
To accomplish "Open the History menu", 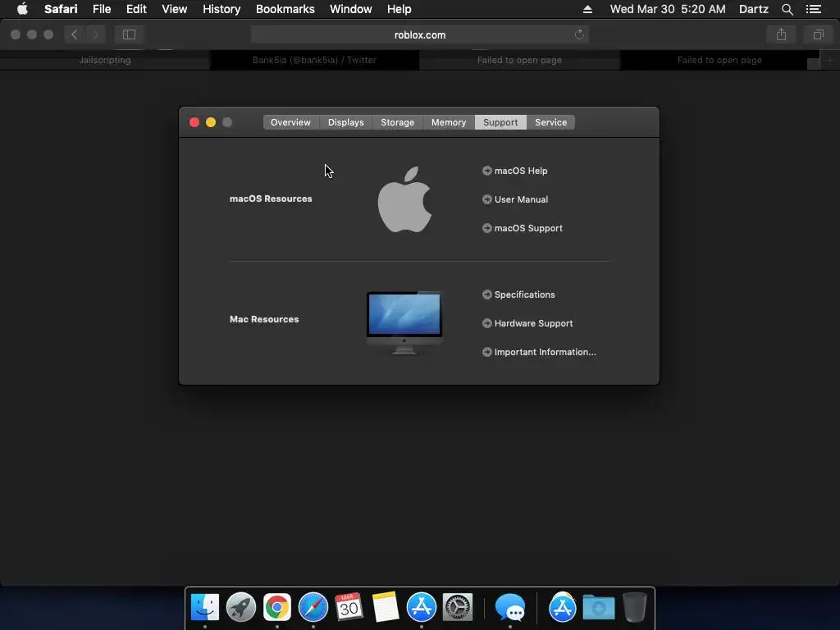I will click(x=221, y=9).
